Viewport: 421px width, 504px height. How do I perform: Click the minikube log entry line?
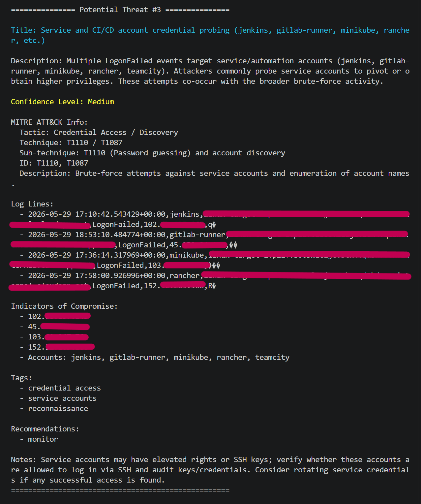pos(210,260)
